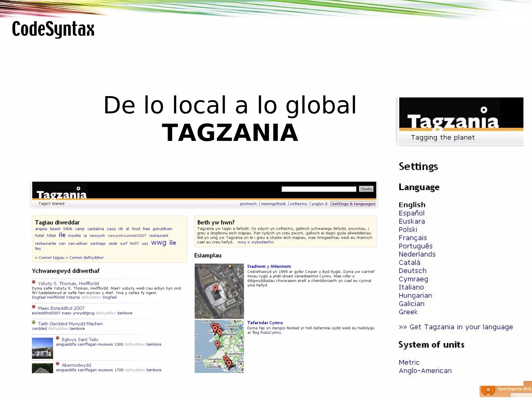Select the insolite tag
The width and height of the screenshot is (532, 399).
pyautogui.click(x=75, y=236)
